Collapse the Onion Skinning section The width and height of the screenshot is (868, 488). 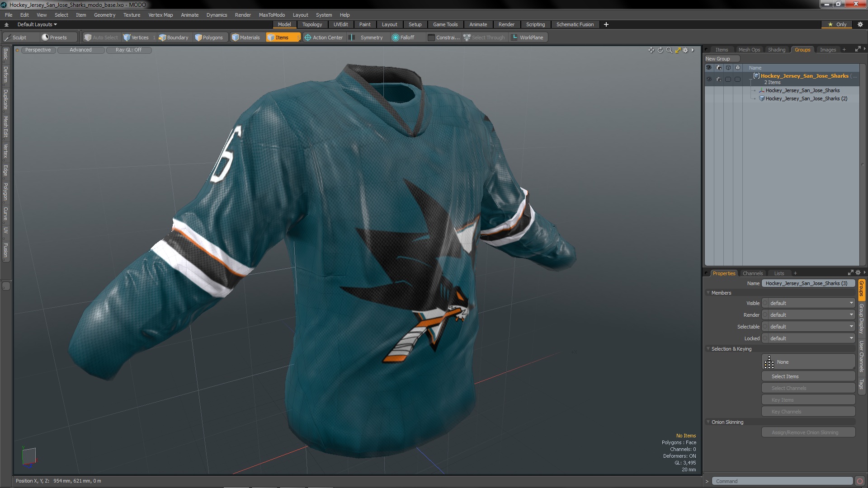(708, 422)
